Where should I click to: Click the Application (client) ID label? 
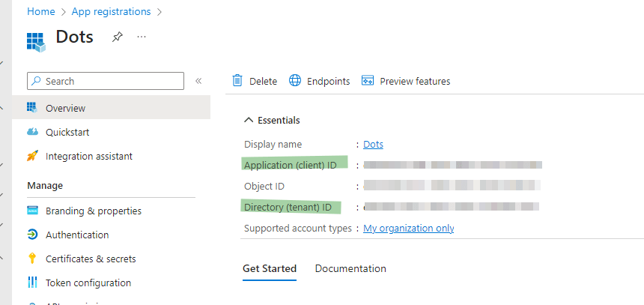click(291, 166)
